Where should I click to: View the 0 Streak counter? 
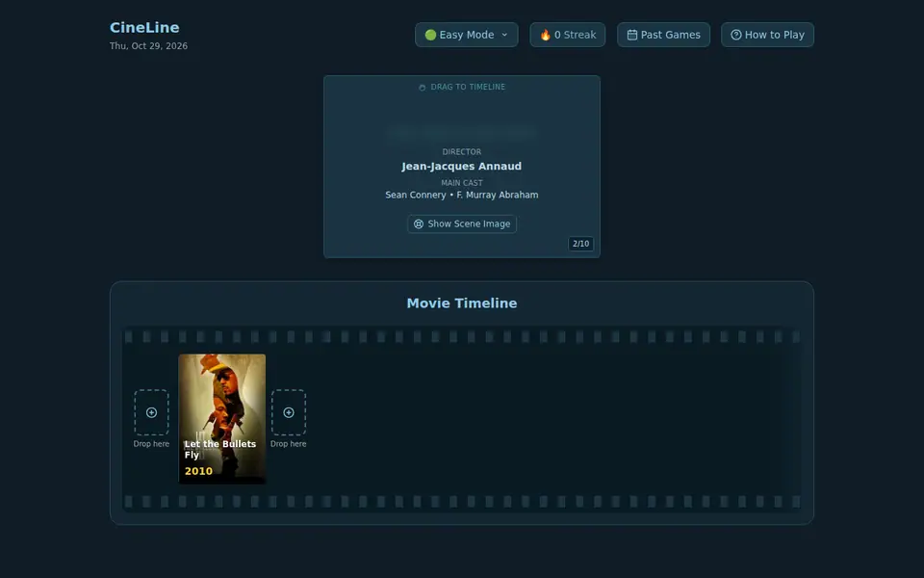[x=568, y=35]
